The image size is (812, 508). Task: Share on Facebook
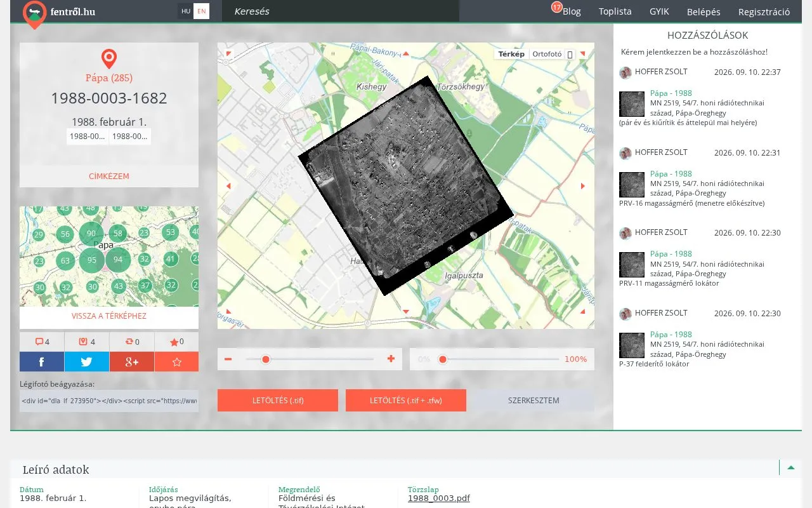pyautogui.click(x=42, y=362)
